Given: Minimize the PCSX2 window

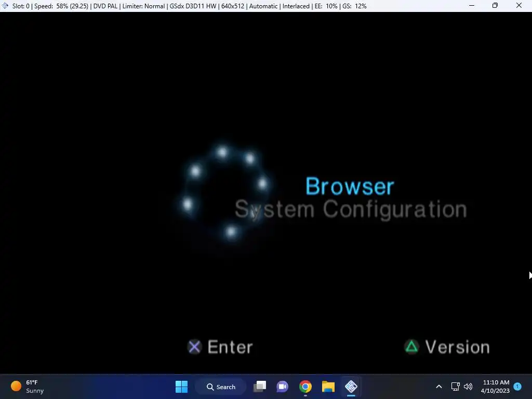Looking at the screenshot, I should (x=472, y=6).
